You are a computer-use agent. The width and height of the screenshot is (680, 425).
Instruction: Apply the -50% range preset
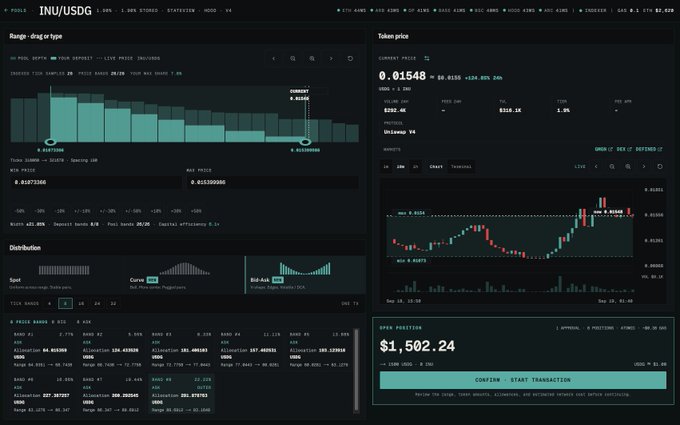click(20, 211)
